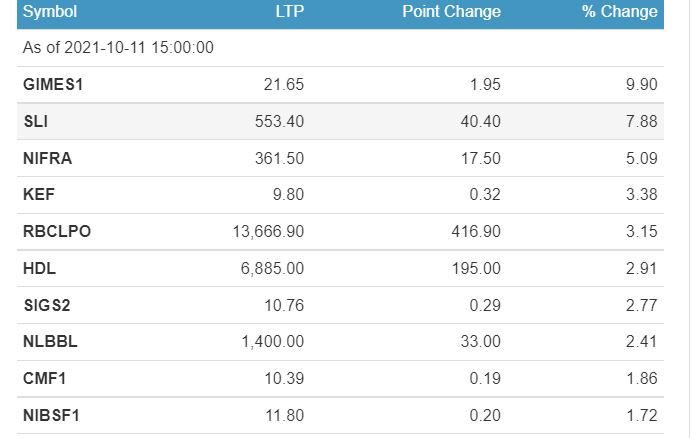692x438 pixels.
Task: Open the RBCLPO symbol link
Action: click(x=57, y=231)
